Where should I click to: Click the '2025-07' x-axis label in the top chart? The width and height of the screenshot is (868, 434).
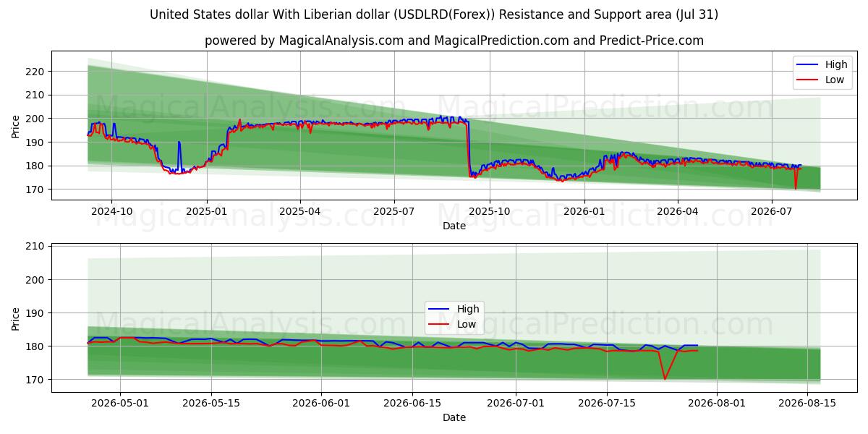point(394,211)
